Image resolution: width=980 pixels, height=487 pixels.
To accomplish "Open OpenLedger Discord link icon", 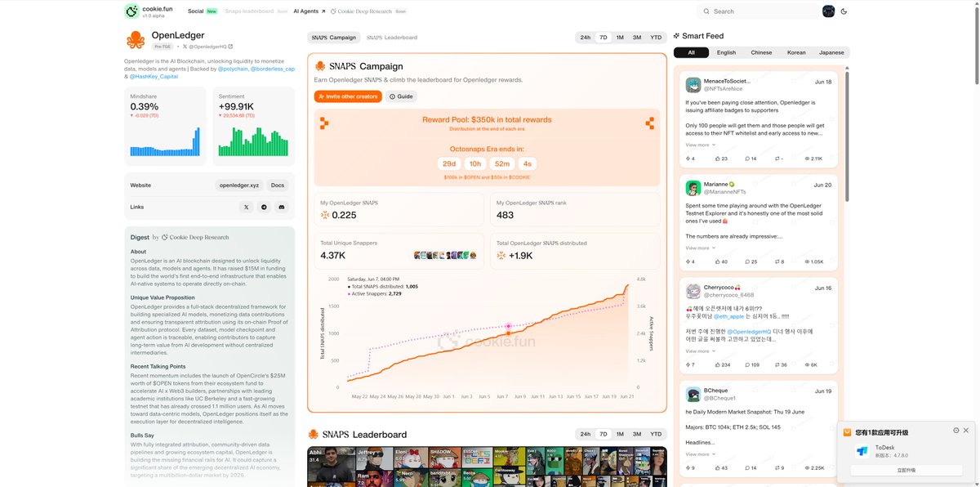I will click(282, 208).
